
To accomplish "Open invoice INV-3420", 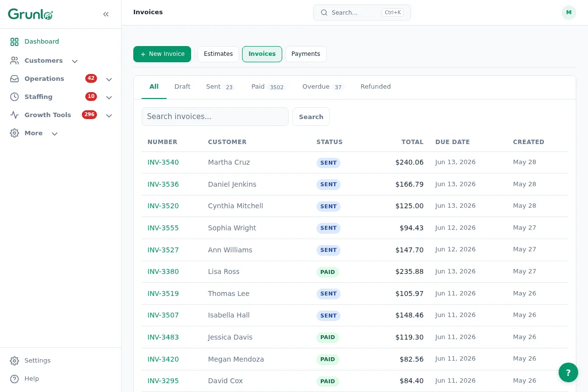I will 163,359.
